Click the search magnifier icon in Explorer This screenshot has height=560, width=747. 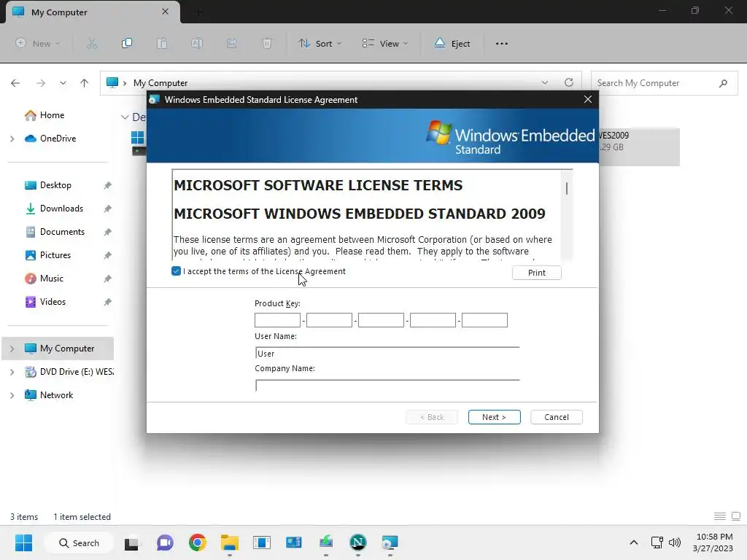[723, 83]
